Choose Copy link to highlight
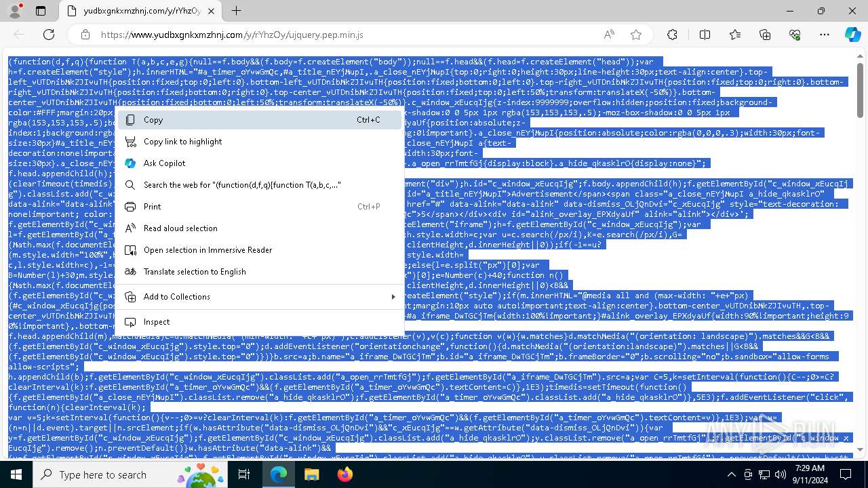 click(x=260, y=142)
